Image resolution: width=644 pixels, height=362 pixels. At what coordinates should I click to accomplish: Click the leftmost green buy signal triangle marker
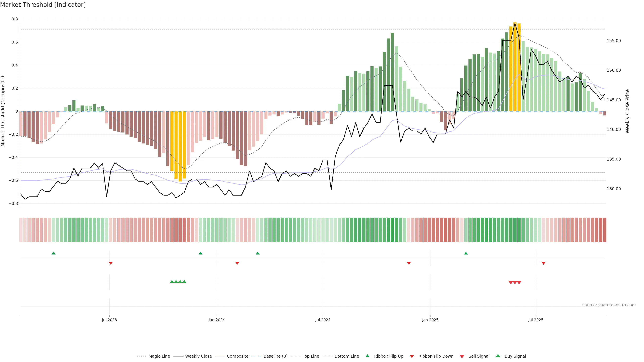tap(172, 282)
